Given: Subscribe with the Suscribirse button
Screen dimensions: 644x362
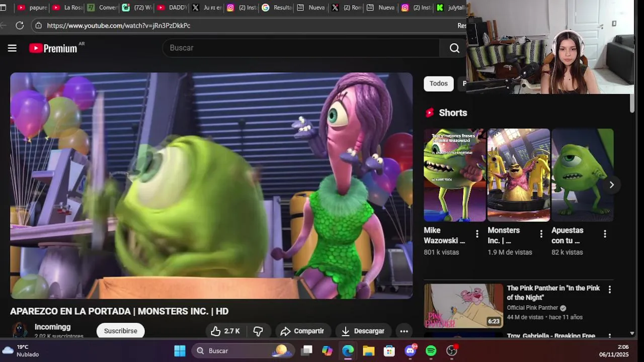Looking at the screenshot, I should pos(121,331).
